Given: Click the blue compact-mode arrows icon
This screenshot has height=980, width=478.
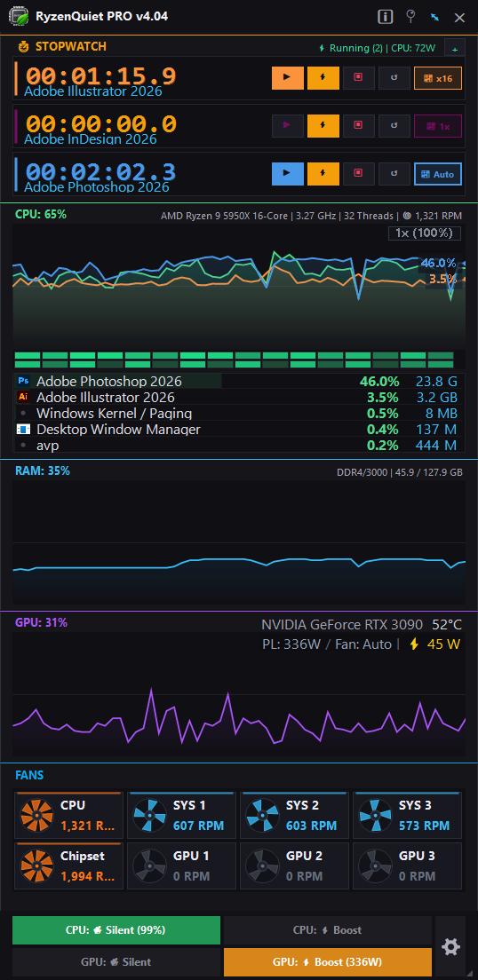Looking at the screenshot, I should pyautogui.click(x=434, y=18).
